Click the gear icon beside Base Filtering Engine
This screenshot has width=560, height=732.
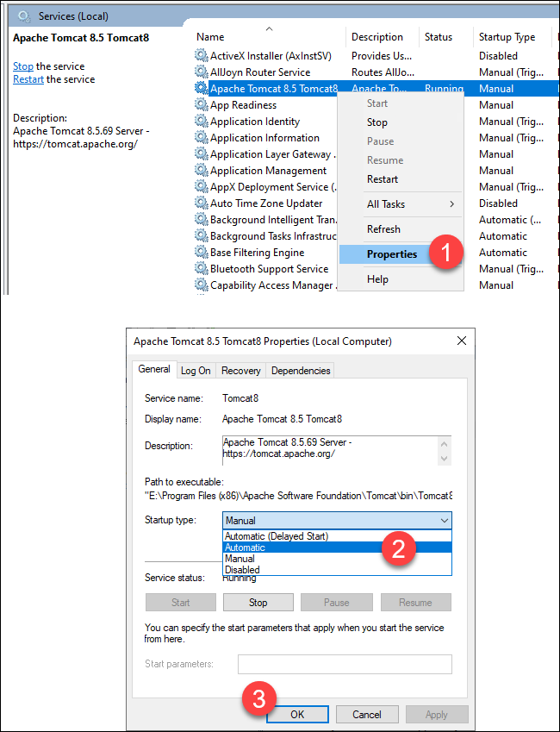click(201, 252)
